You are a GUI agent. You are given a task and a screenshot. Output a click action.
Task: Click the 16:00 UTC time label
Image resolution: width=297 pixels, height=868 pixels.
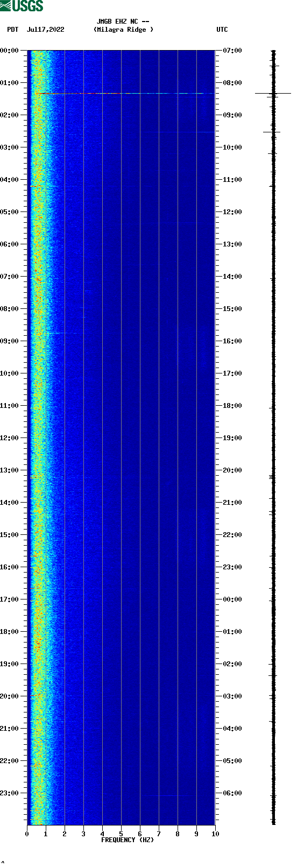[x=232, y=341]
